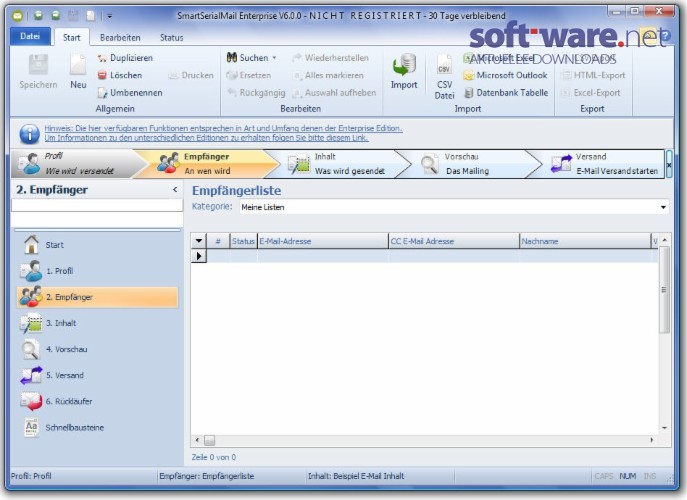The image size is (687, 500).
Task: Open the Hinweis Enterprise Edition link
Action: [x=223, y=128]
